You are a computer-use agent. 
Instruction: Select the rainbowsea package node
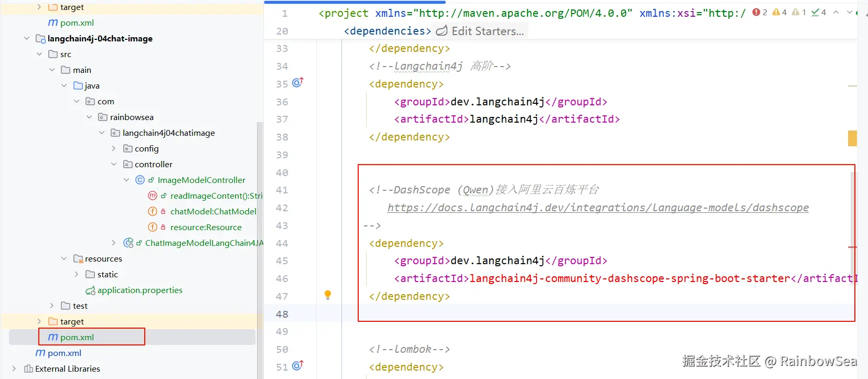[132, 117]
